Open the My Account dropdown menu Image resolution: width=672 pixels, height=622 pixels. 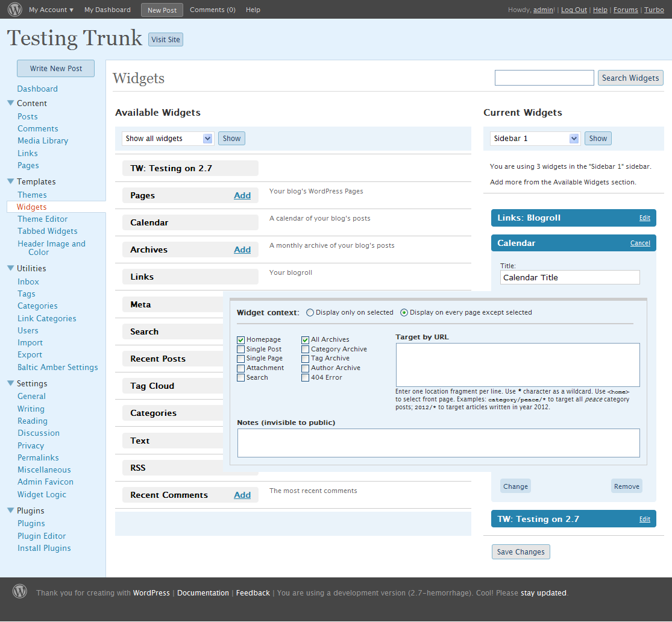[51, 10]
